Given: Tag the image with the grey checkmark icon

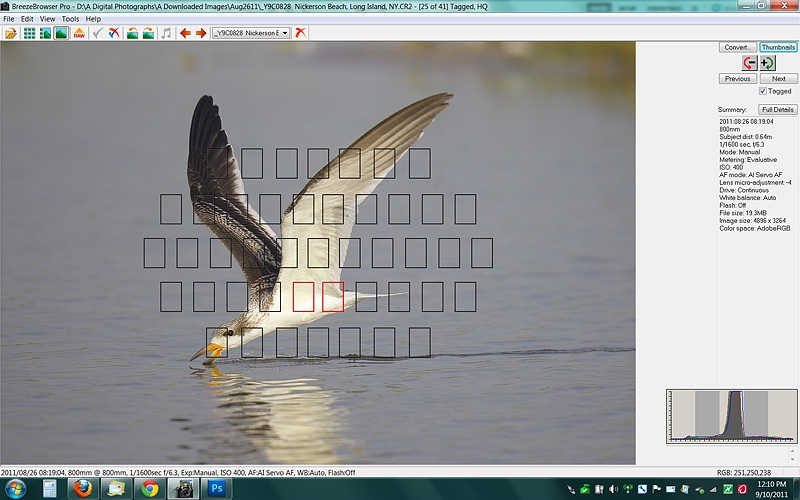Looking at the screenshot, I should click(98, 33).
